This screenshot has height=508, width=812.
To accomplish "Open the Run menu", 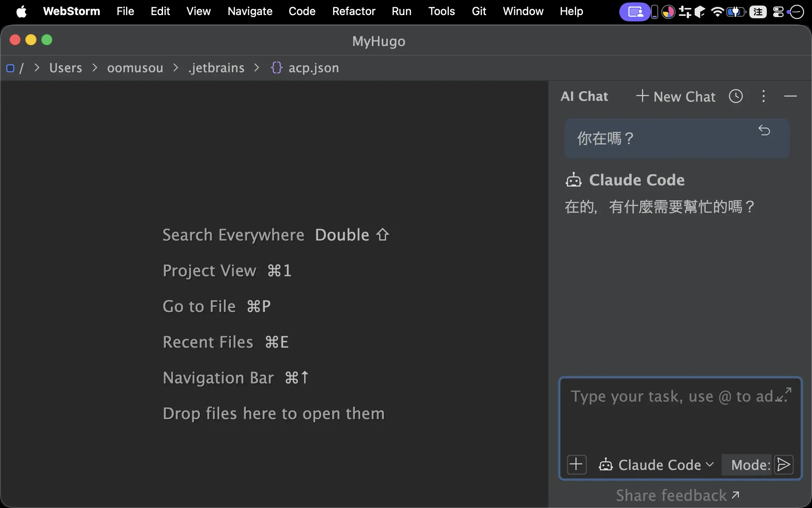I will point(402,11).
